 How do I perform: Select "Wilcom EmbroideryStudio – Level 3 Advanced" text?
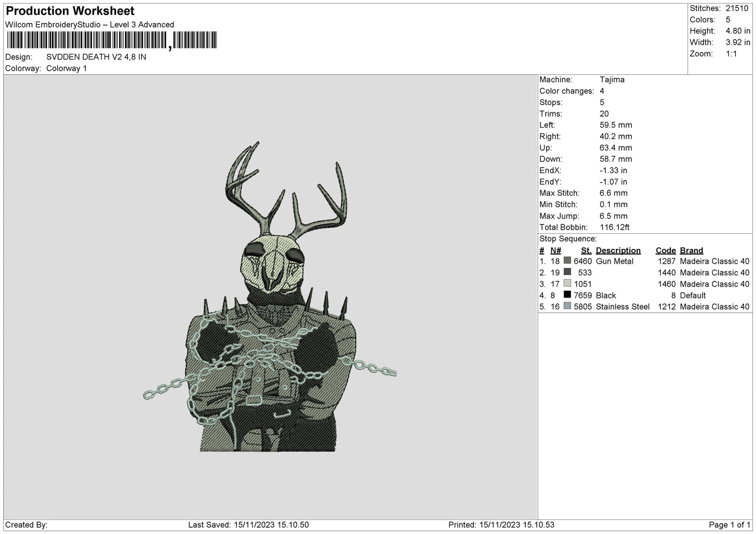[x=89, y=25]
